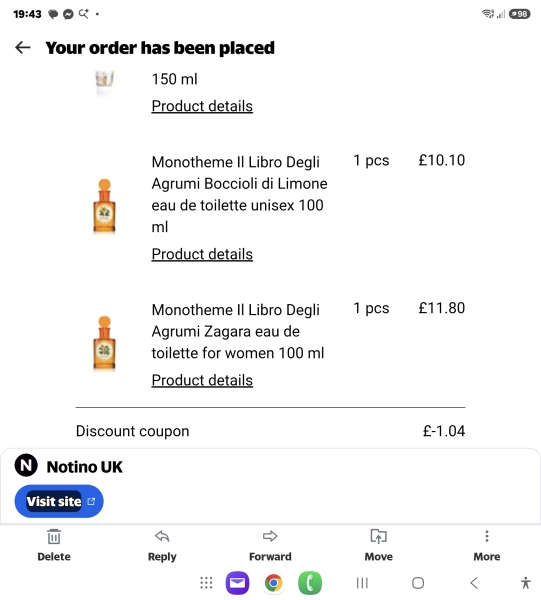
Task: Tap the Notino UK sender logo
Action: (x=26, y=465)
